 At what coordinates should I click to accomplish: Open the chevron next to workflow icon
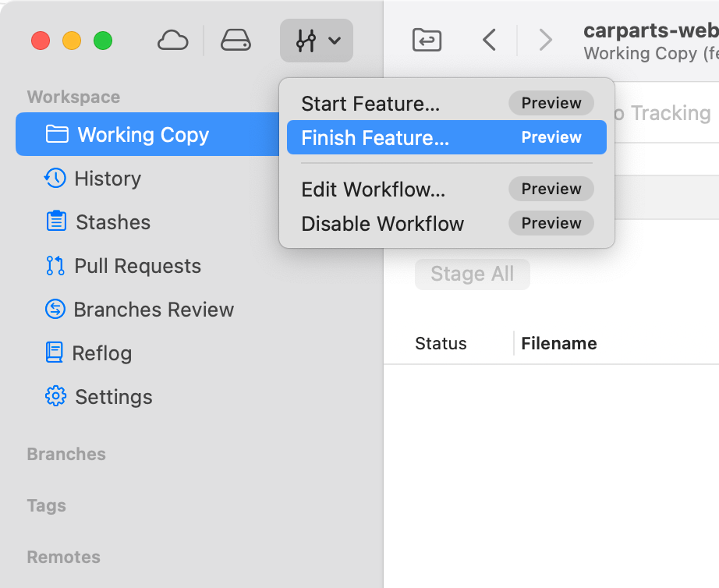tap(335, 40)
